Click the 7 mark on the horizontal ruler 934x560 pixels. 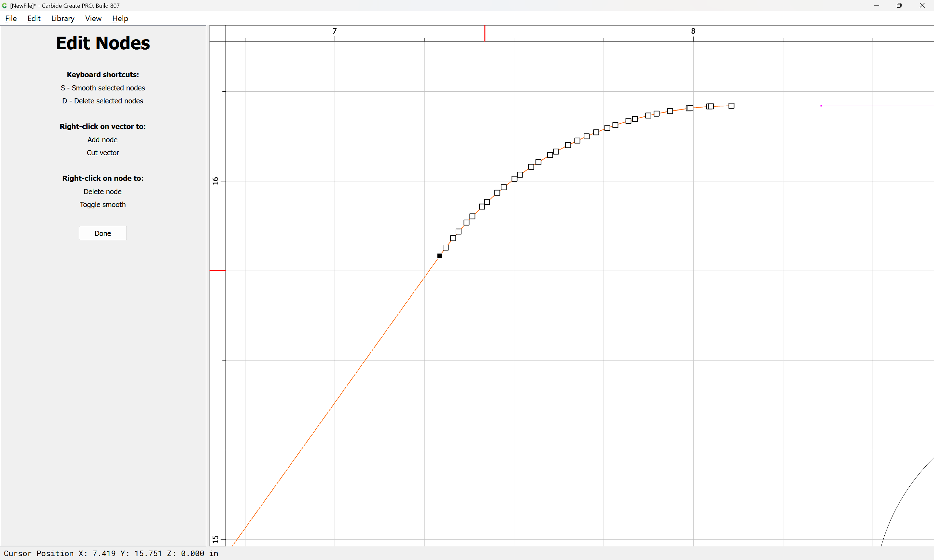pyautogui.click(x=334, y=31)
